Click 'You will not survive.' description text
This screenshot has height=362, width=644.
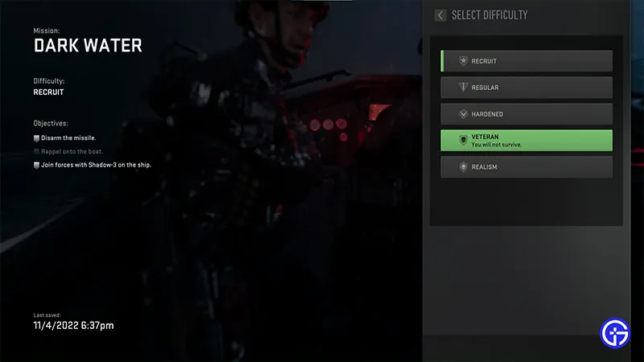pos(497,145)
